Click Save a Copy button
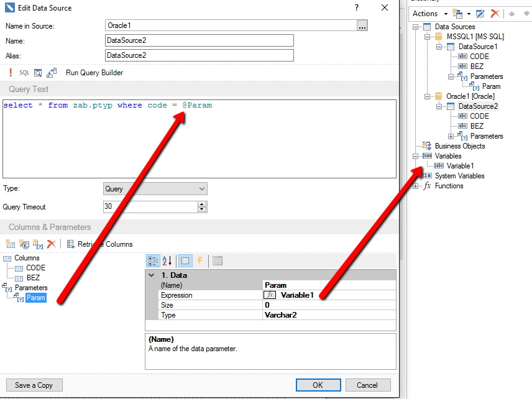Screen dimensions: 532x399 coord(34,385)
